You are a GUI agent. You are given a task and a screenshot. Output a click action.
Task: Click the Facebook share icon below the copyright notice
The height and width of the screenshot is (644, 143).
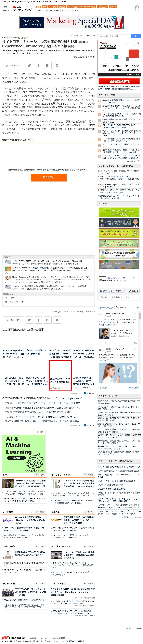(39, 320)
